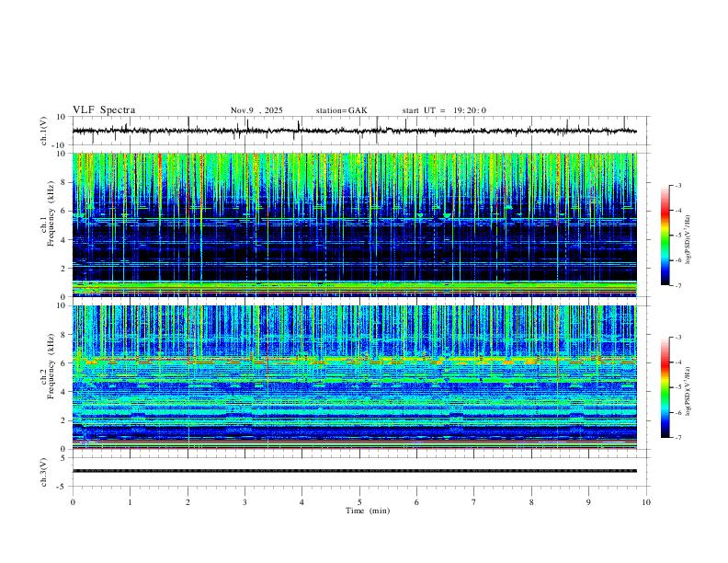The image size is (728, 563).
Task: Click inside the ch.2 spectrogram panel
Action: pyautogui.click(x=355, y=377)
